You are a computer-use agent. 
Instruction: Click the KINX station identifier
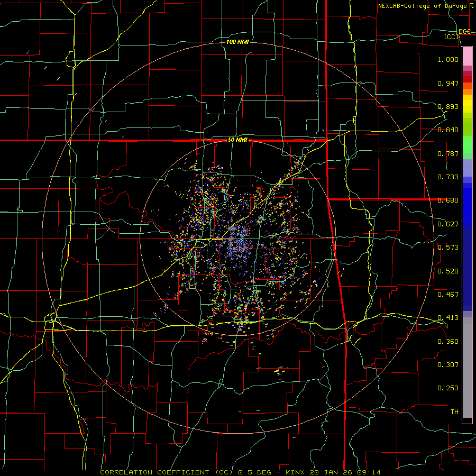click(296, 472)
